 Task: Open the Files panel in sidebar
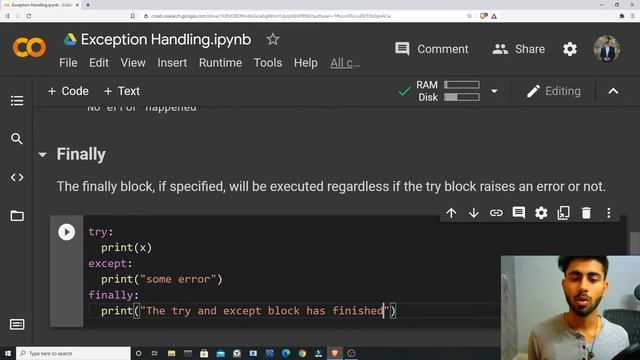click(17, 216)
